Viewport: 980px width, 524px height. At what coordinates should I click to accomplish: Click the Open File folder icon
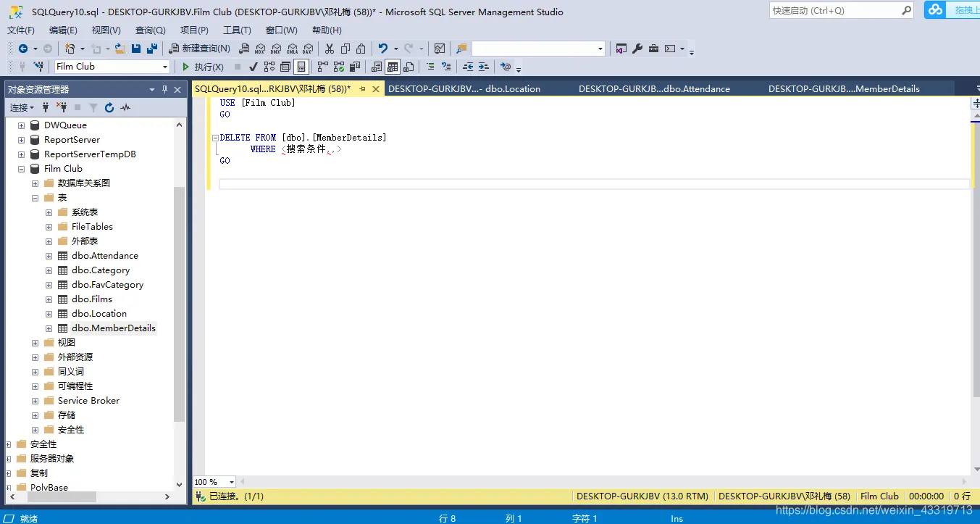point(120,49)
